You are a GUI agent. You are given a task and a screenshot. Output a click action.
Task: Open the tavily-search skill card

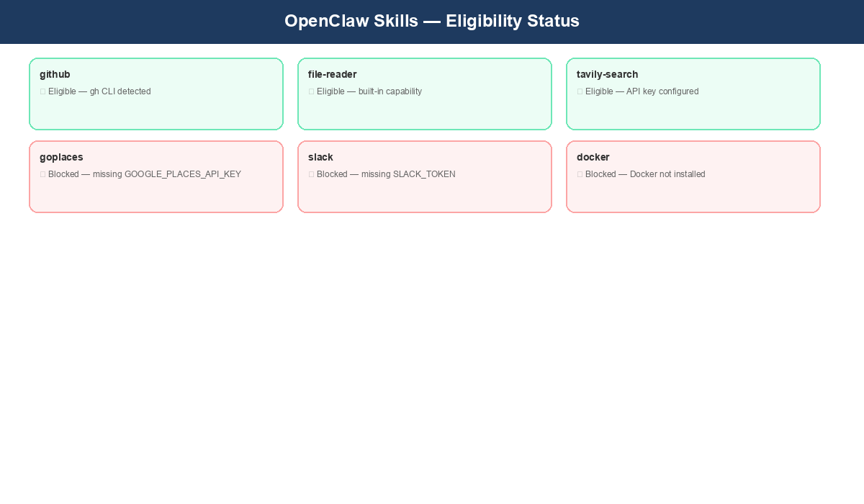(693, 94)
